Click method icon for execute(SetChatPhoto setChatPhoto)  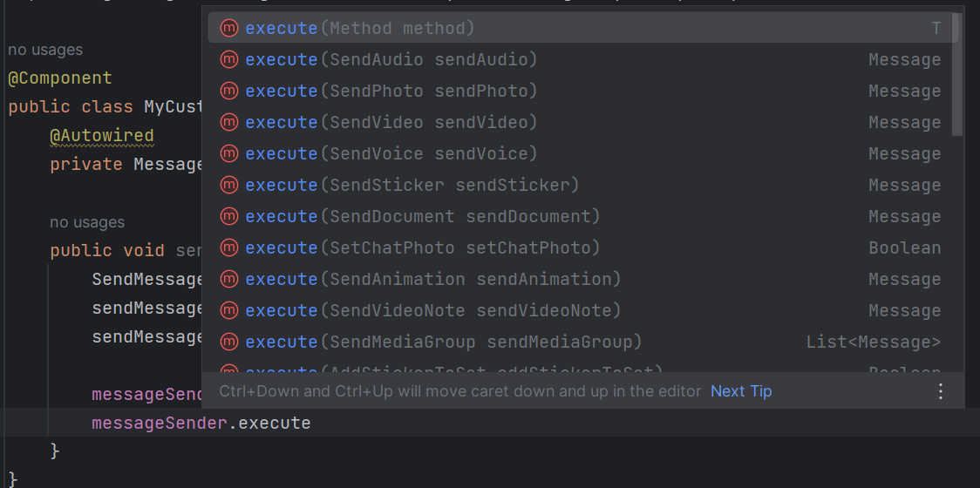tap(229, 247)
